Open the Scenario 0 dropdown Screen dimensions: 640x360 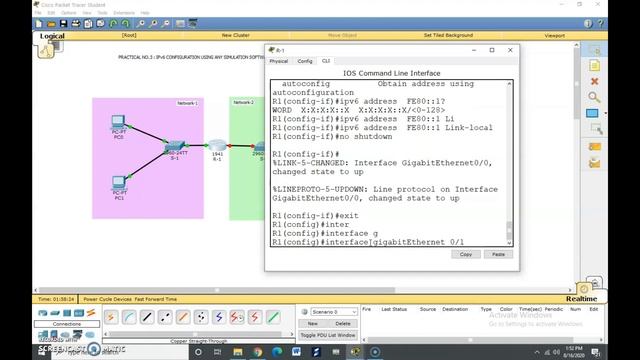pyautogui.click(x=334, y=312)
